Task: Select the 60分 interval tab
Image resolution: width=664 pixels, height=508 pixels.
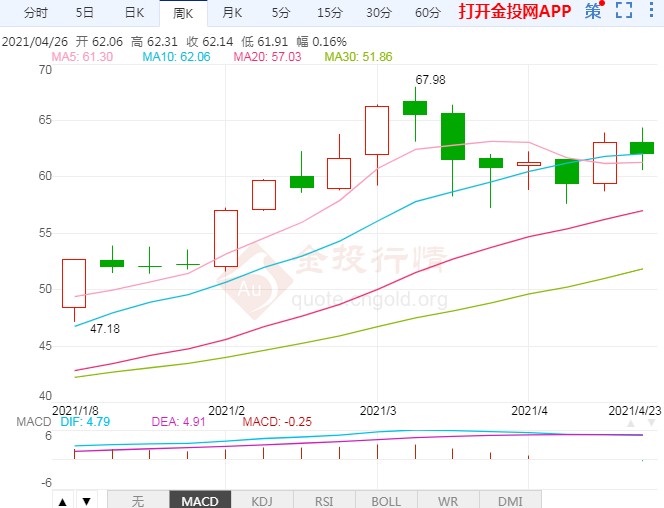Action: pos(427,13)
